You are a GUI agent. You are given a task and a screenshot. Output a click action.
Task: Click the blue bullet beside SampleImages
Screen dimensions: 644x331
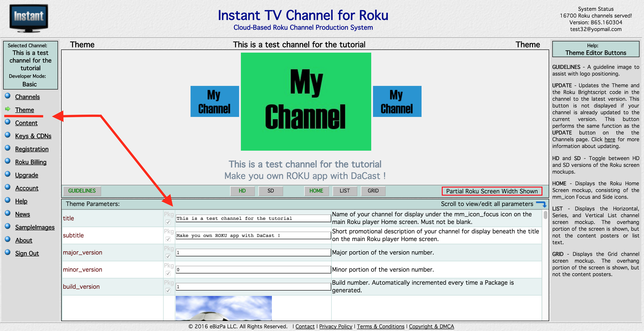click(8, 226)
